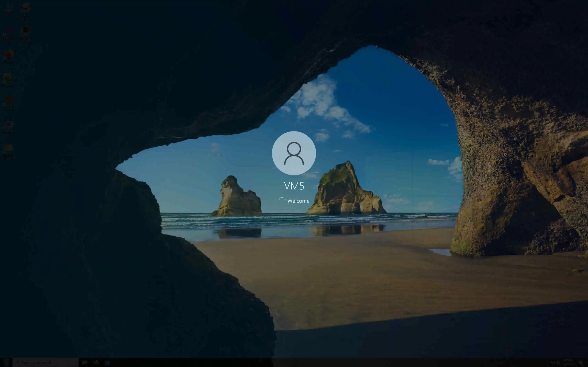The image size is (588, 367).
Task: Click the VM5 username text
Action: point(294,186)
